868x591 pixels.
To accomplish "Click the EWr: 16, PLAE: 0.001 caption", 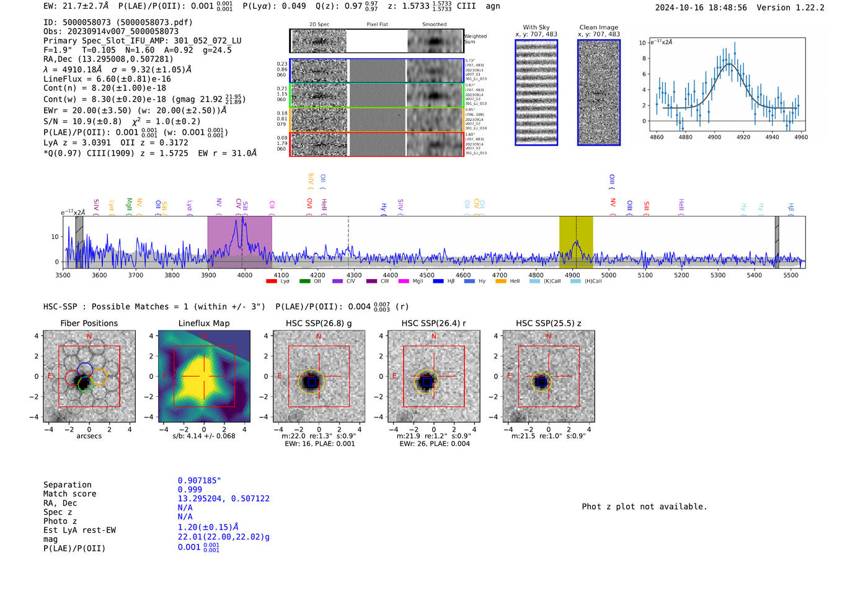I will (x=320, y=444).
